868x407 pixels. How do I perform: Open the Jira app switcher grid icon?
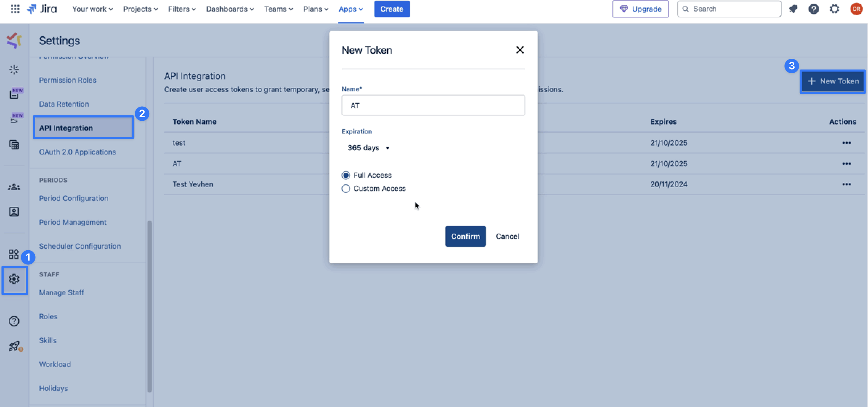coord(15,9)
